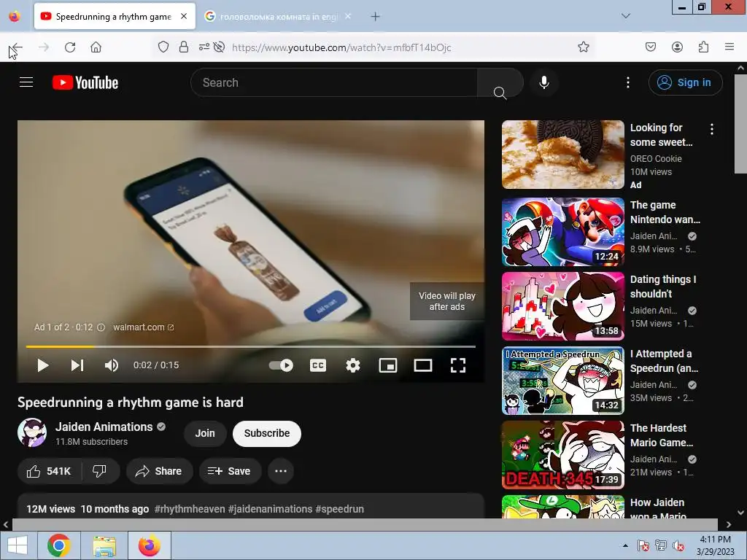
Task: Open File Explorer from the taskbar
Action: [x=104, y=545]
